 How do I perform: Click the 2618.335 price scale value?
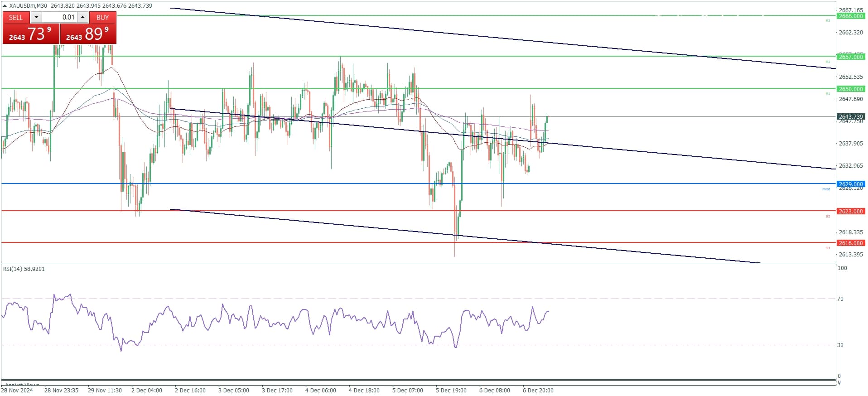[851, 232]
